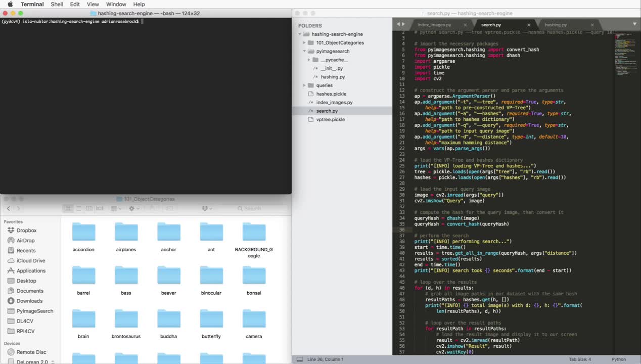The height and width of the screenshot is (364, 641).
Task: Close the search.py tab
Action: point(529,25)
